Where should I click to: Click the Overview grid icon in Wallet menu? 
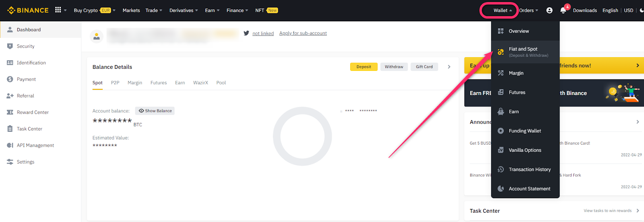click(x=501, y=31)
